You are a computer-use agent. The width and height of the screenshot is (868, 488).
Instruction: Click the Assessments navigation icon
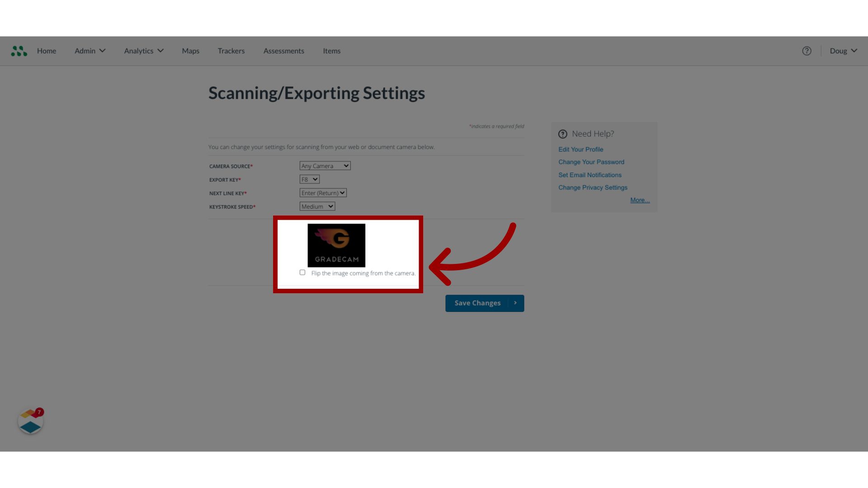point(284,51)
